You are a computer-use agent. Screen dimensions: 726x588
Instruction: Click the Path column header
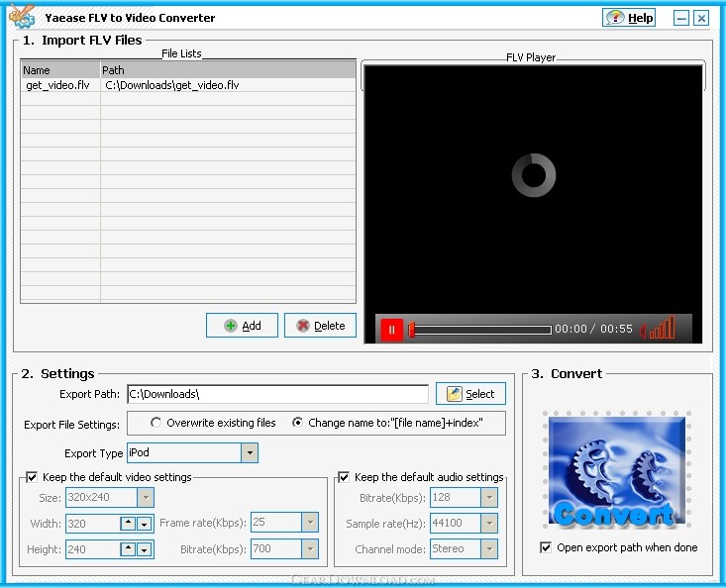228,70
